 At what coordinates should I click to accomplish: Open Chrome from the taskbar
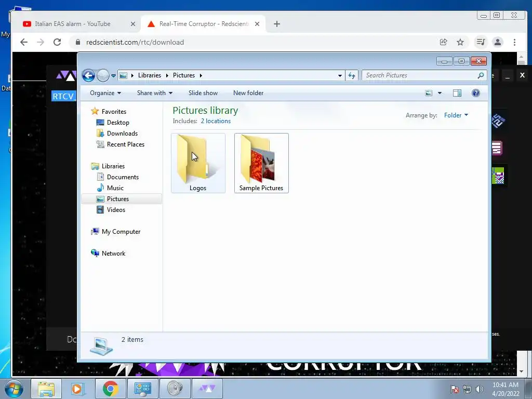[x=110, y=389]
